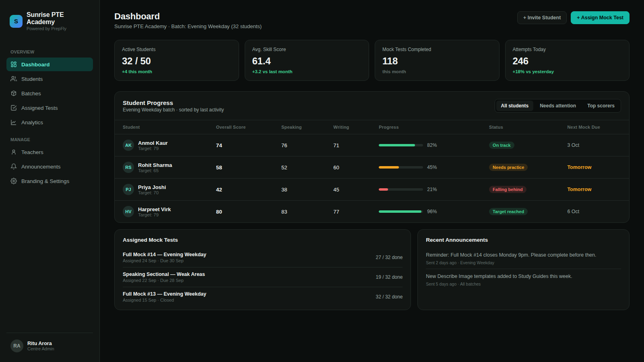Go to Batches in the sidebar

pyautogui.click(x=50, y=93)
